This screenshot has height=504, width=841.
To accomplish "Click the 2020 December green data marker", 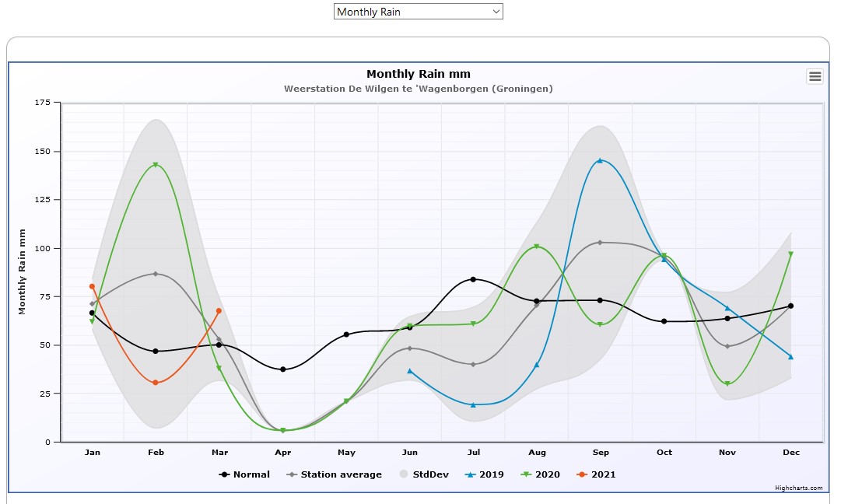I will (x=790, y=254).
